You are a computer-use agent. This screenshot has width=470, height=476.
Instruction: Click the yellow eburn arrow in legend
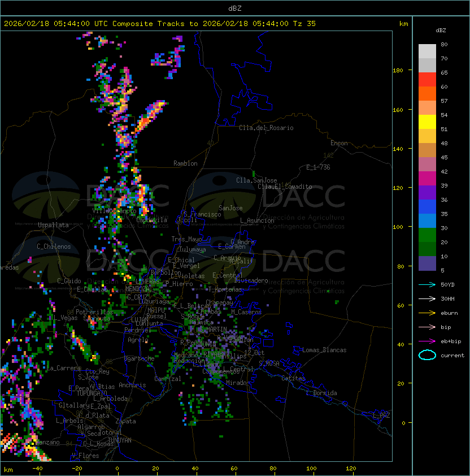pyautogui.click(x=427, y=313)
